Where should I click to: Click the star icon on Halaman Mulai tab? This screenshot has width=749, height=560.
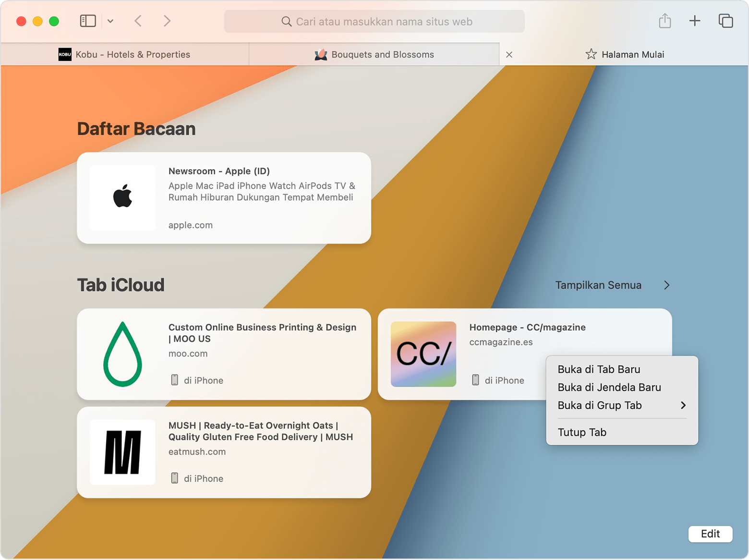point(591,54)
